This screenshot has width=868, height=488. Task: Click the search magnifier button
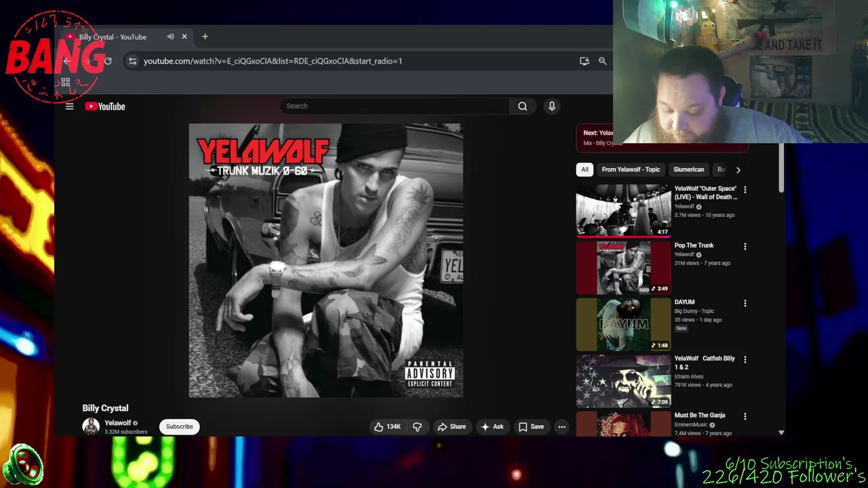522,106
